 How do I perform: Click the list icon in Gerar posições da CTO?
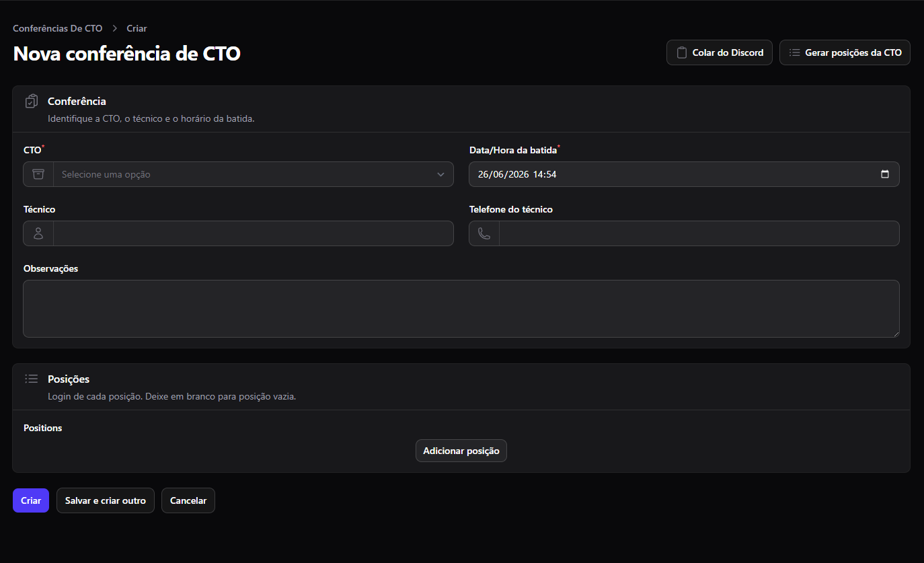coord(794,52)
